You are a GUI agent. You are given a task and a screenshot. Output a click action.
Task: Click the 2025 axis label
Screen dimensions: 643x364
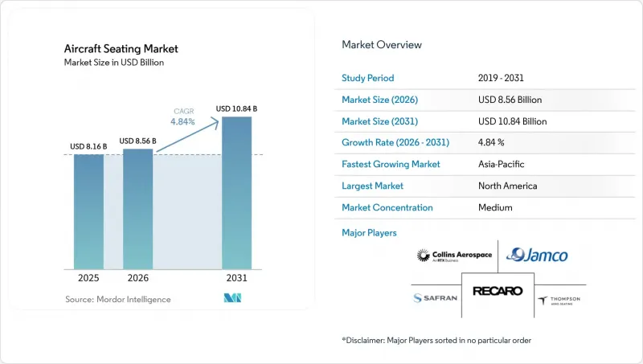[x=88, y=278]
